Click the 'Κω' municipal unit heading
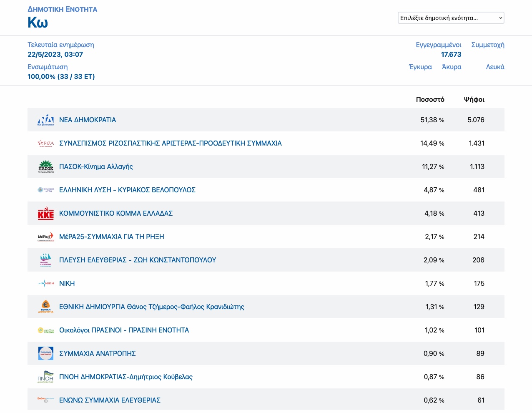This screenshot has height=413, width=532. [38, 22]
